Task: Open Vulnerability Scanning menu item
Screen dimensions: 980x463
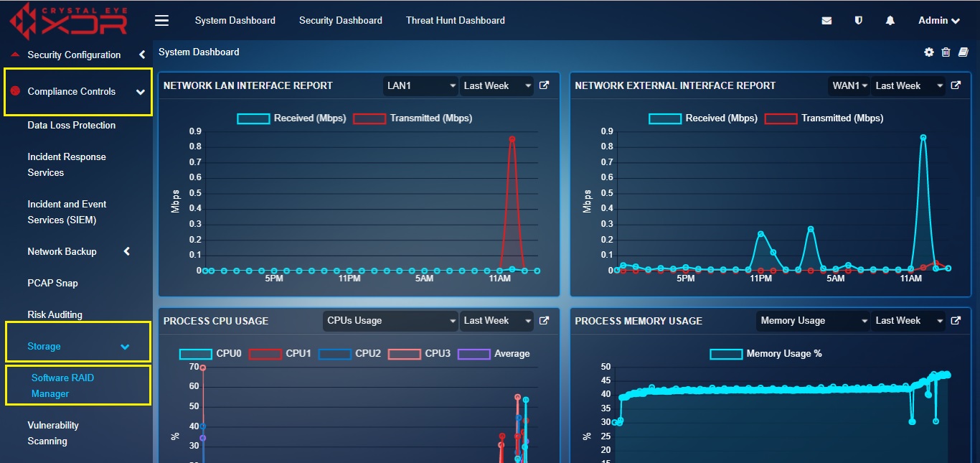Action: 53,433
